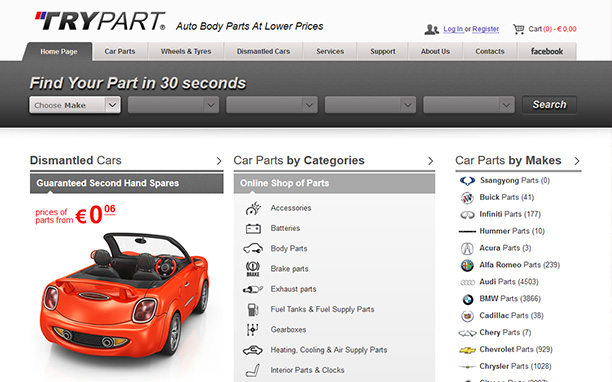Open the Support tab
This screenshot has width=612, height=382.
pyautogui.click(x=383, y=52)
